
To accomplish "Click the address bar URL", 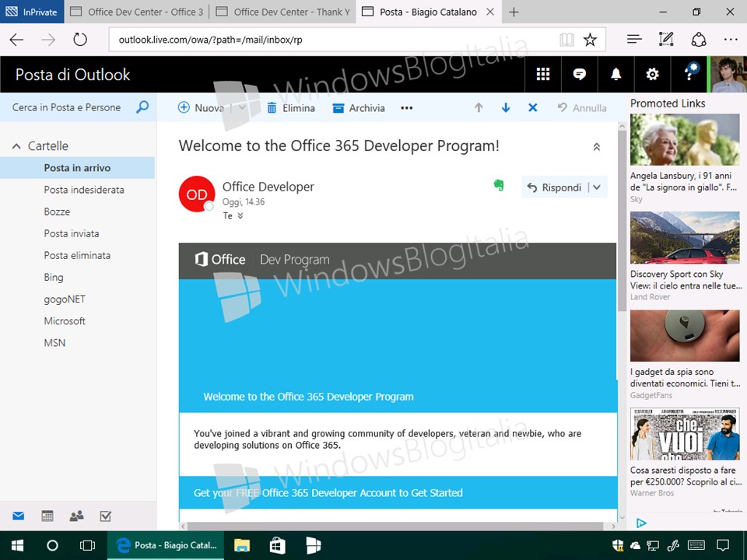I will tap(210, 40).
